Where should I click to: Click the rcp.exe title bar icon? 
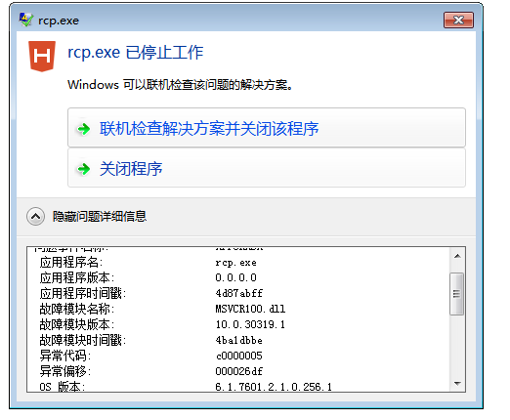tap(26, 20)
